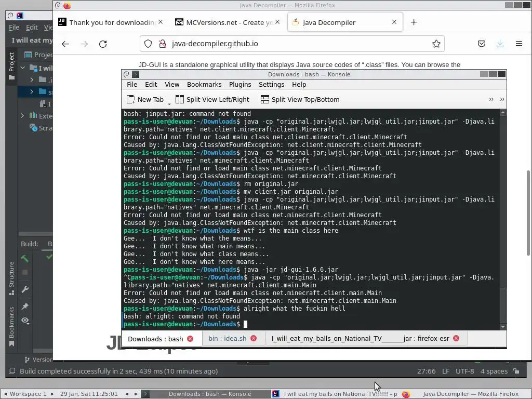Click the forward arrow in Firefox
This screenshot has width=532, height=399.
(84, 44)
